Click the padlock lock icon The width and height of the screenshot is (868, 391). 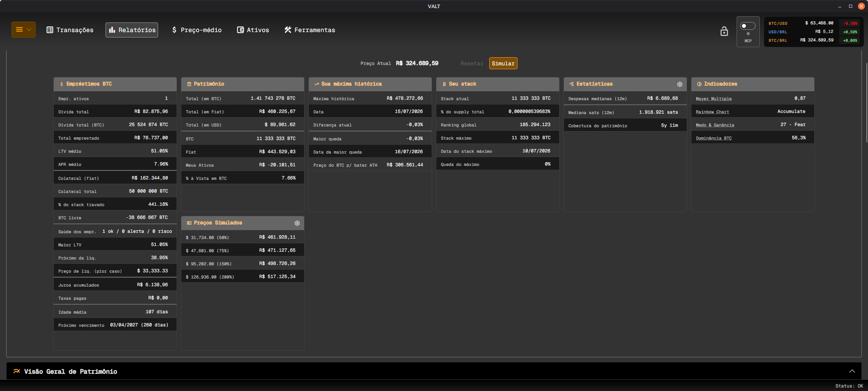[x=724, y=31]
